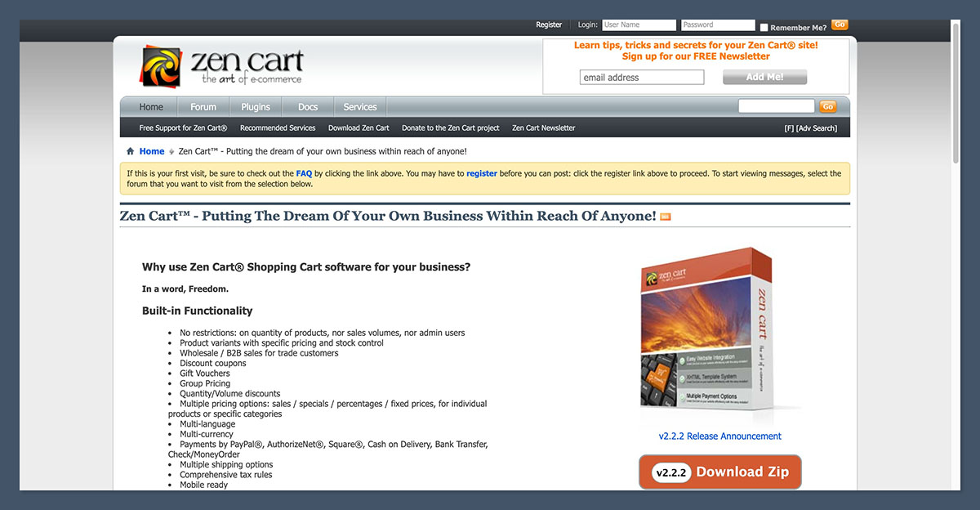The width and height of the screenshot is (980, 510).
Task: Click the Add Me! newsletter button
Action: click(764, 77)
